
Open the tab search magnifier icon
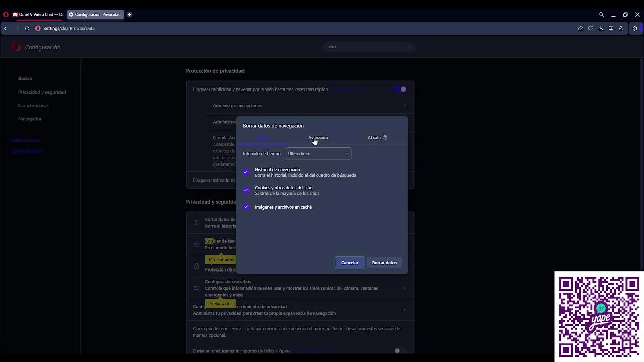[x=601, y=15]
